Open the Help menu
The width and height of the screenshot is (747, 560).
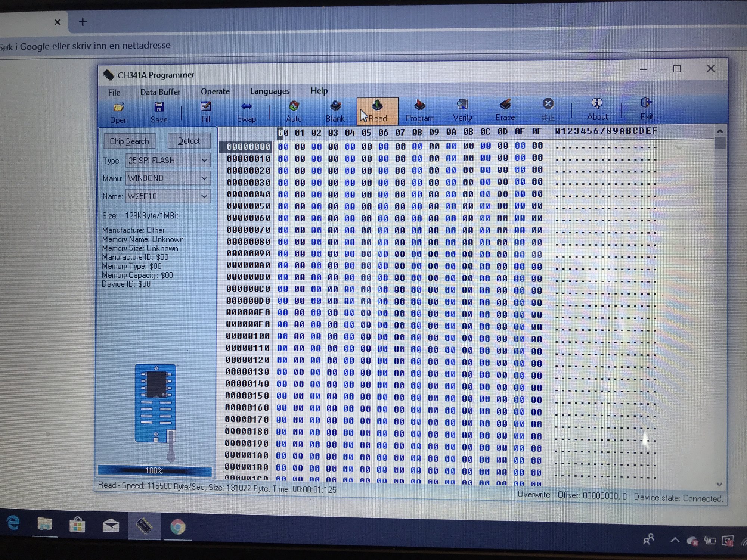coord(319,91)
